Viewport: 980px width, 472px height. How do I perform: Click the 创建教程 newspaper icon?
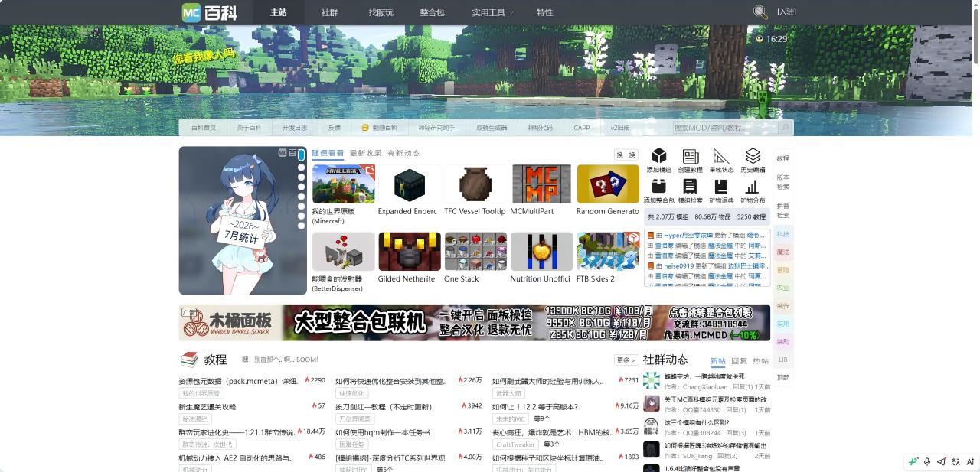point(690,156)
